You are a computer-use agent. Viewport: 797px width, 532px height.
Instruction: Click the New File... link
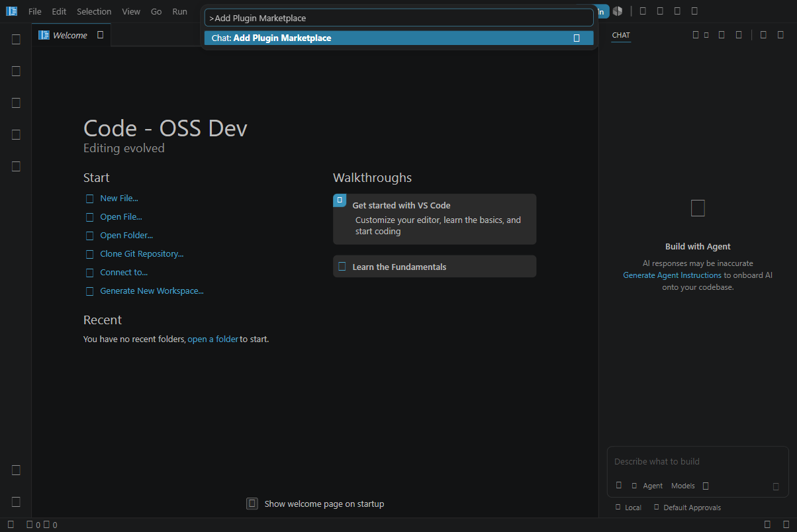(119, 199)
